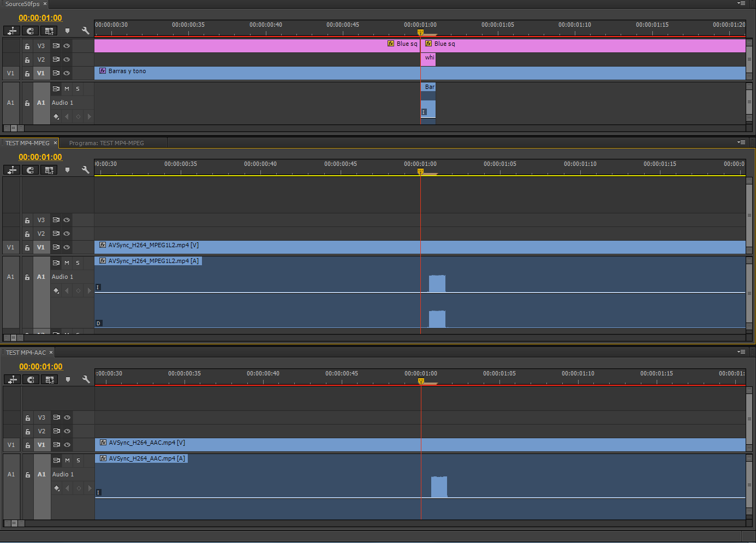Solo Audio 1 track in TEST MP4-AAC timeline
The height and width of the screenshot is (543, 756).
tap(78, 461)
